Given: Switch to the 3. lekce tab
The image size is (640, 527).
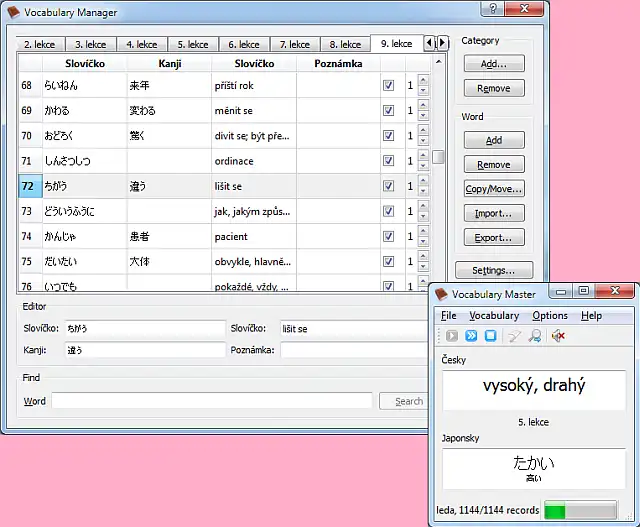Looking at the screenshot, I should (91, 44).
